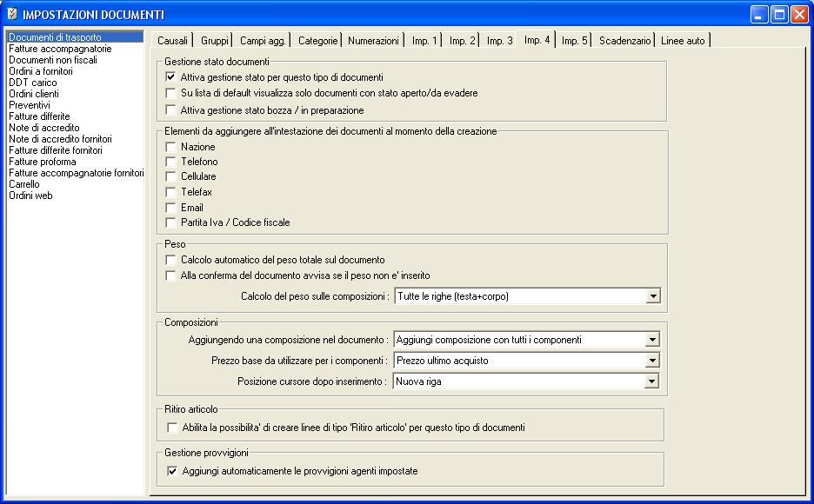Viewport: 814px width, 504px height.
Task: Minimize the Impostazioni Documenti window
Action: [759, 15]
